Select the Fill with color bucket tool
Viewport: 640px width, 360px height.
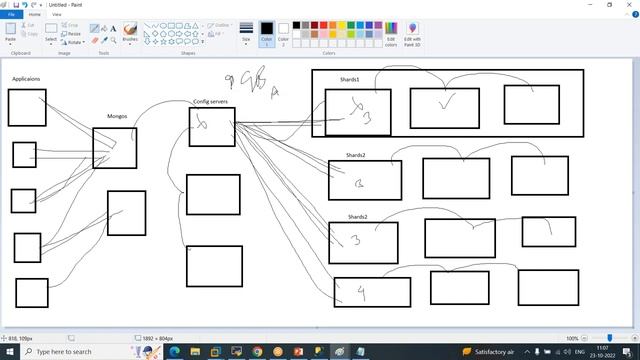[x=104, y=28]
